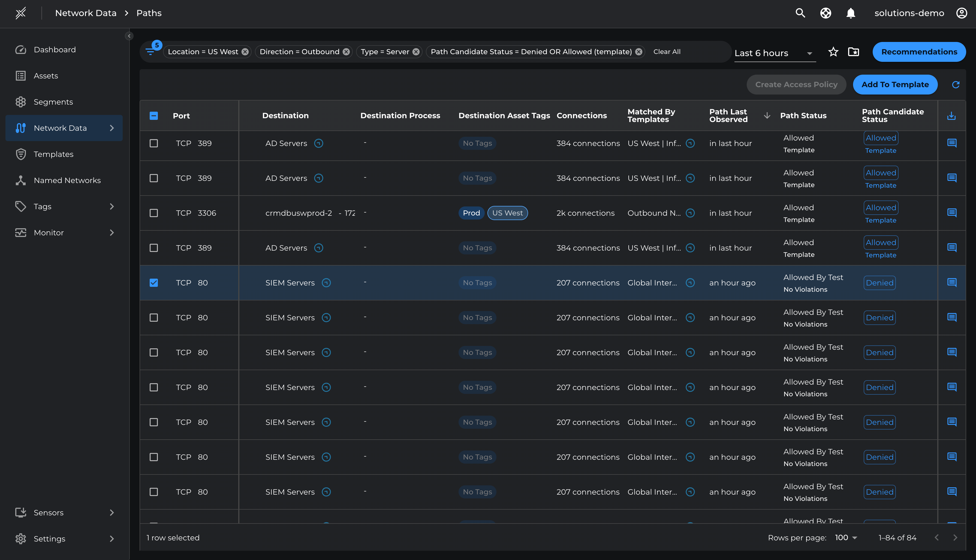Click the search magnifier icon

click(800, 13)
